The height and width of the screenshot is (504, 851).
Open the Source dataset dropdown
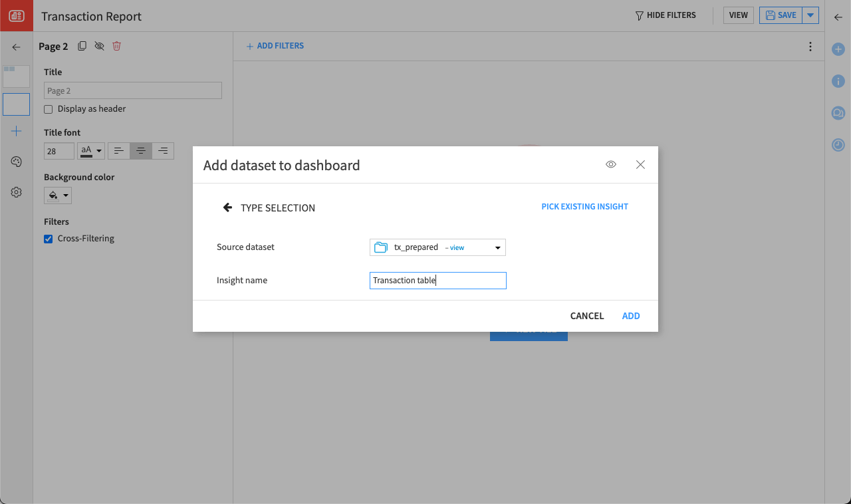pyautogui.click(x=497, y=247)
